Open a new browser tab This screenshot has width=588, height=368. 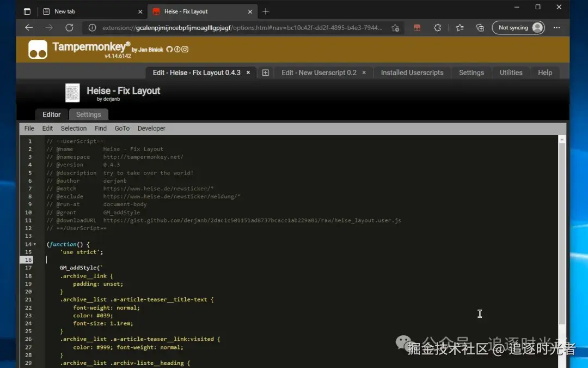point(266,11)
